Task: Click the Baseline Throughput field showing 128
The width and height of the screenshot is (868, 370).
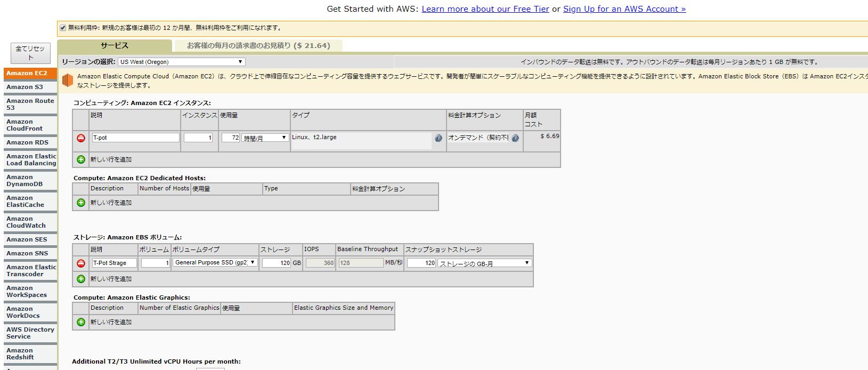Action: tap(361, 263)
